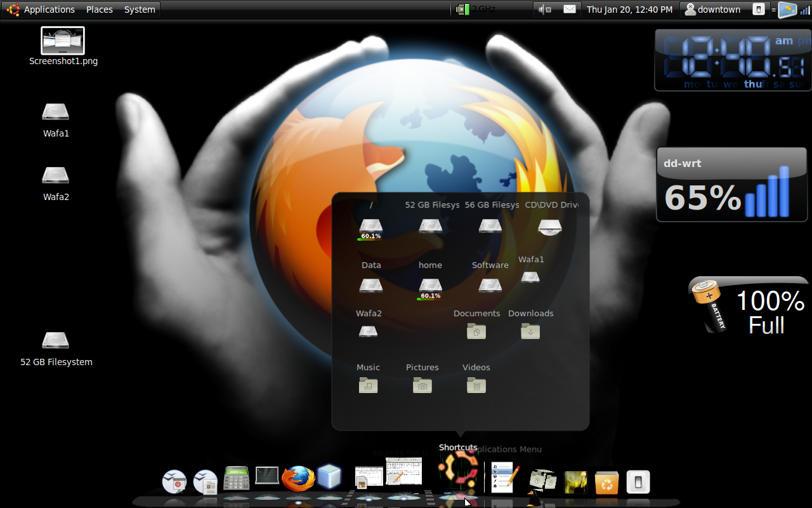812x508 pixels.
Task: Open the Downloads folder shortcut
Action: coord(530,331)
